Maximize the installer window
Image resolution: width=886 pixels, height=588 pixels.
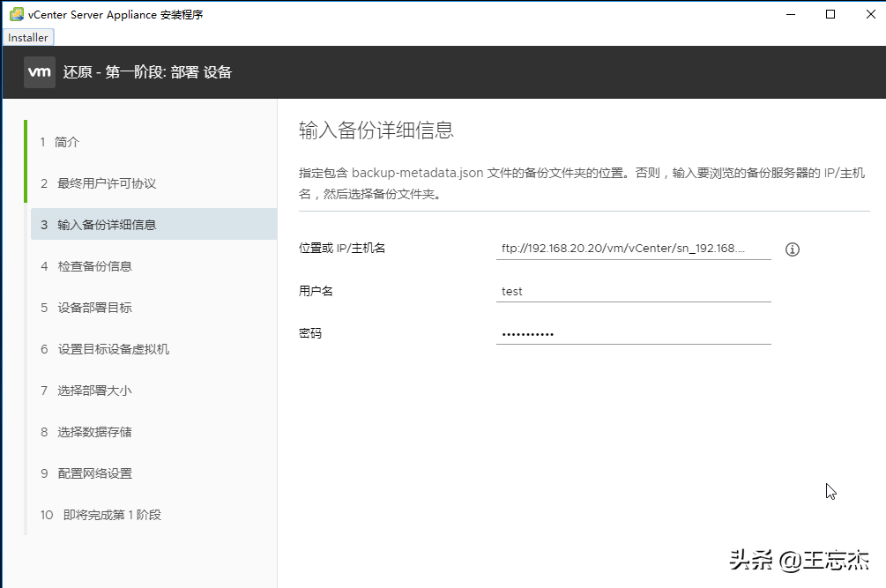pyautogui.click(x=830, y=14)
